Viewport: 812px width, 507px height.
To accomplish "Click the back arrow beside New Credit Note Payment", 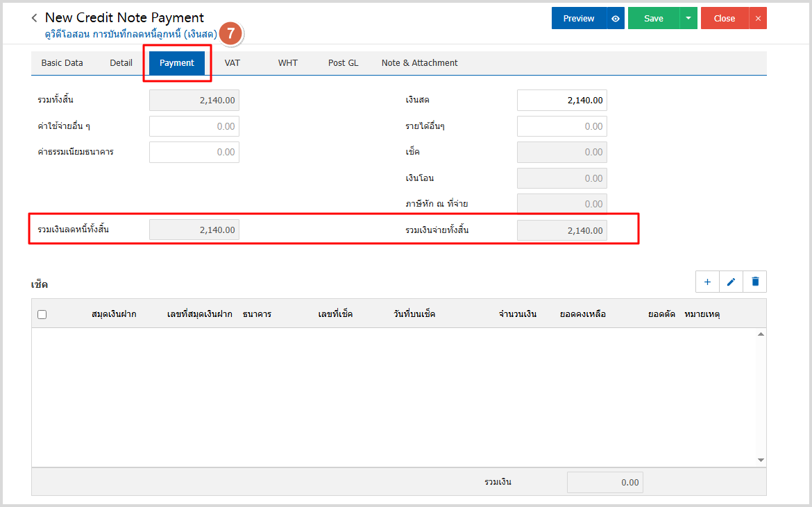I will click(x=35, y=18).
